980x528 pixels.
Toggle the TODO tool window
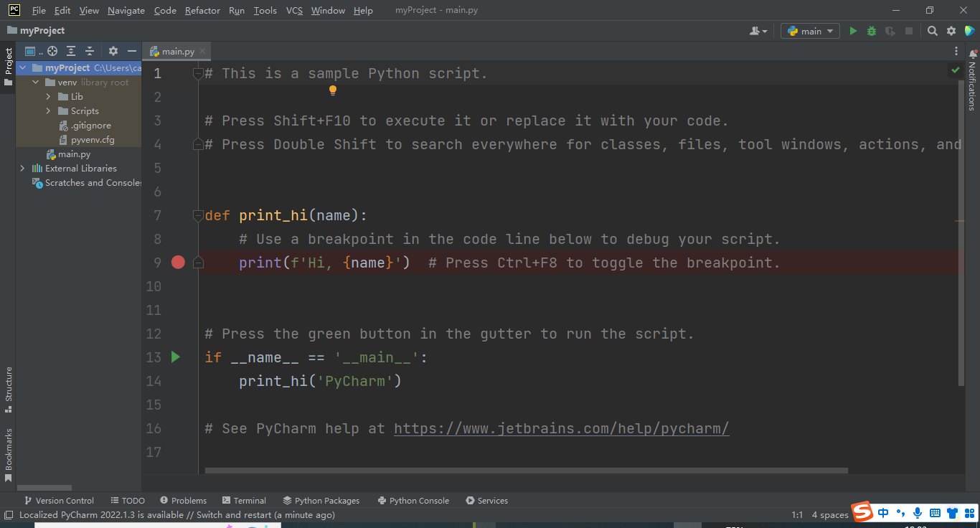[128, 501]
